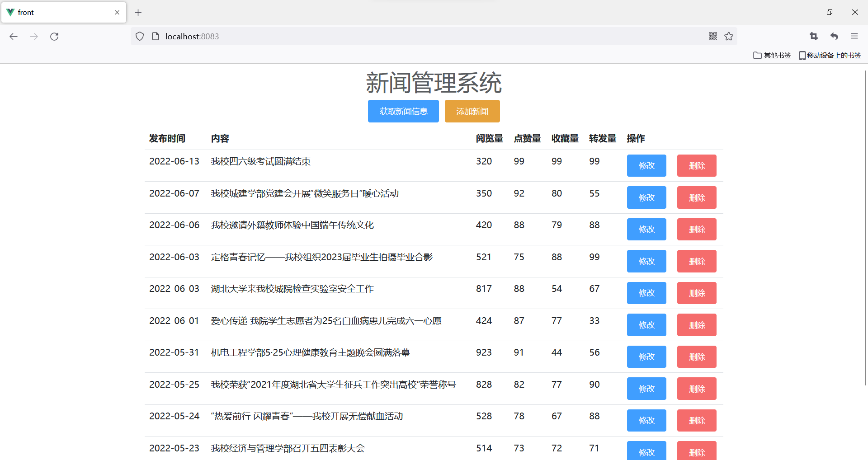Click the screenshot crop icon near top right

[813, 36]
